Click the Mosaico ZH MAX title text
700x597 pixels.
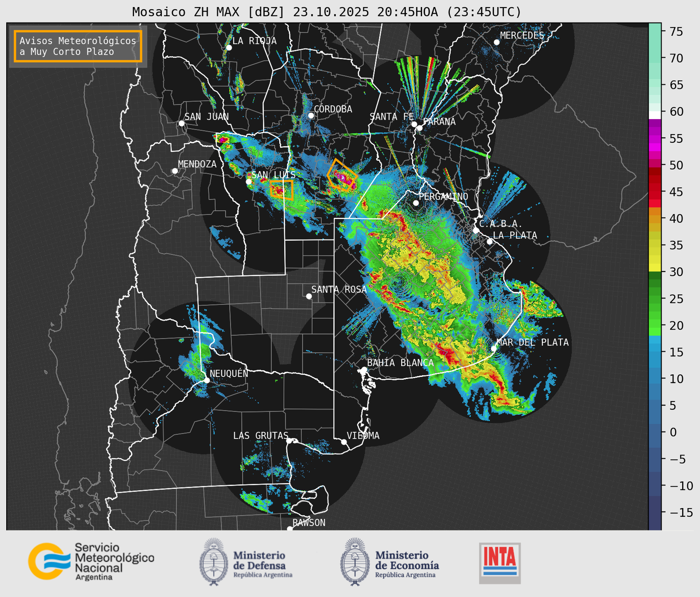click(326, 12)
